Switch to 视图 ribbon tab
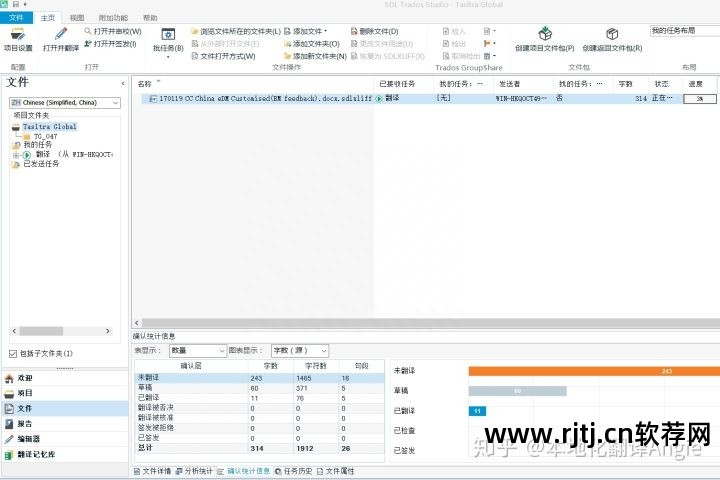 click(x=77, y=18)
